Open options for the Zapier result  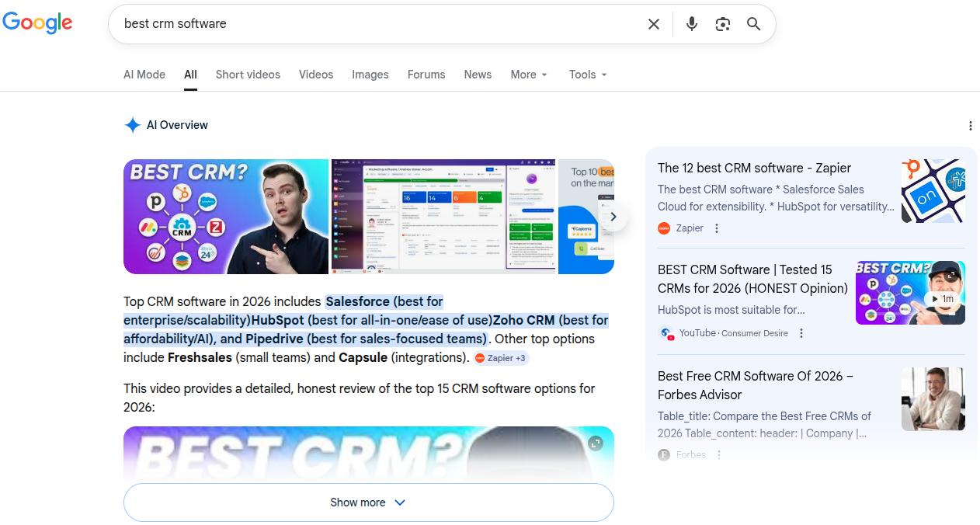[x=716, y=228]
